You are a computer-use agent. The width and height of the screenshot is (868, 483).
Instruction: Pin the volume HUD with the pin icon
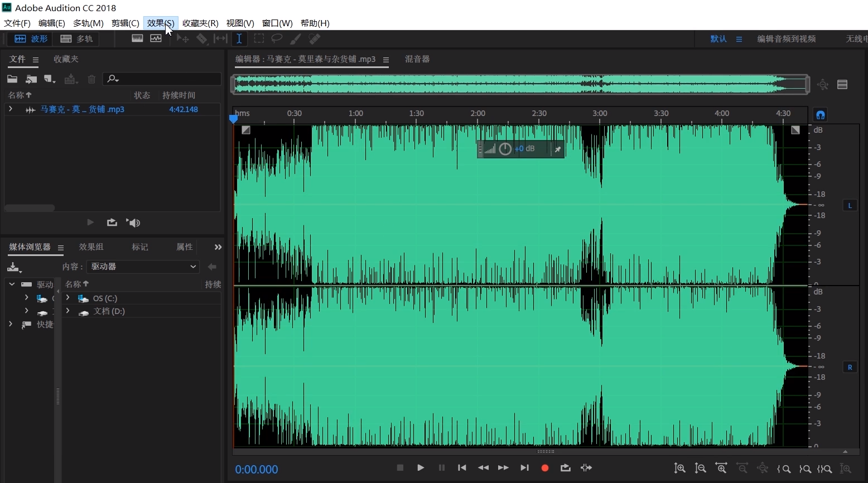click(557, 149)
